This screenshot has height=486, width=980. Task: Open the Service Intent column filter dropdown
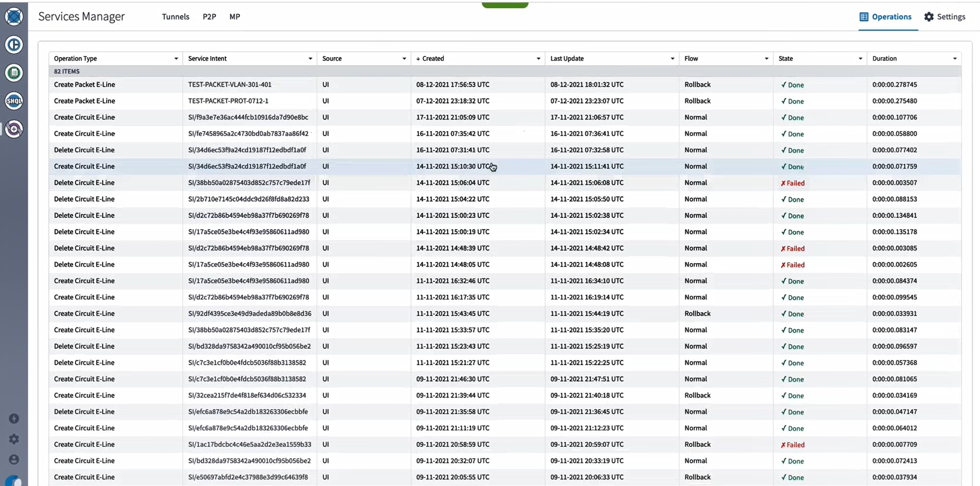pos(310,59)
